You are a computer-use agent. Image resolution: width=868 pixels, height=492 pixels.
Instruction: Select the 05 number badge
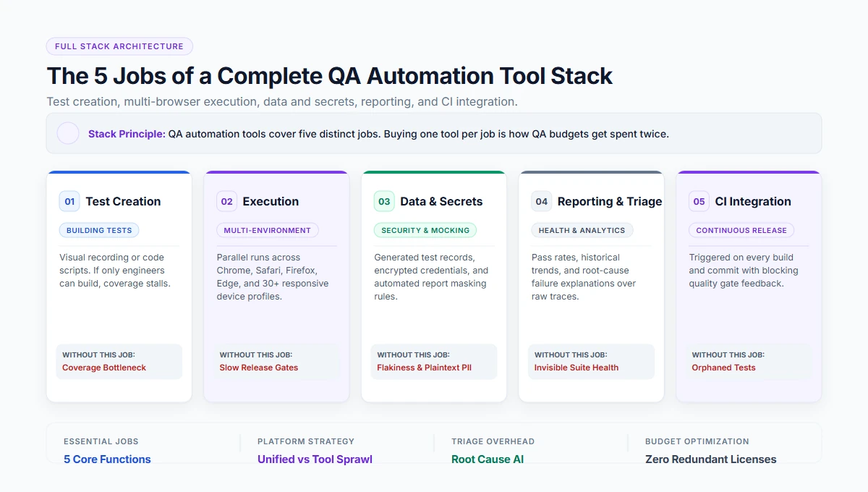pos(699,201)
